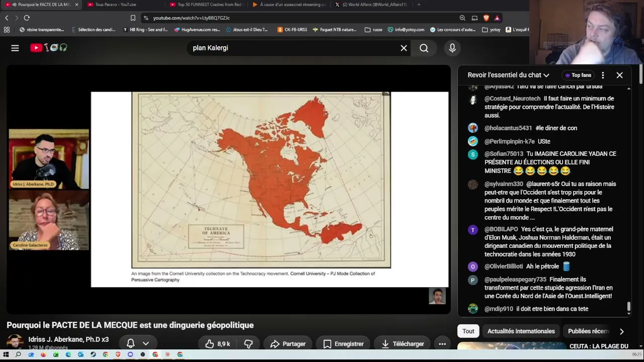Expand the notification options chevron beside the bell
The width and height of the screenshot is (644, 362).
(146, 343)
